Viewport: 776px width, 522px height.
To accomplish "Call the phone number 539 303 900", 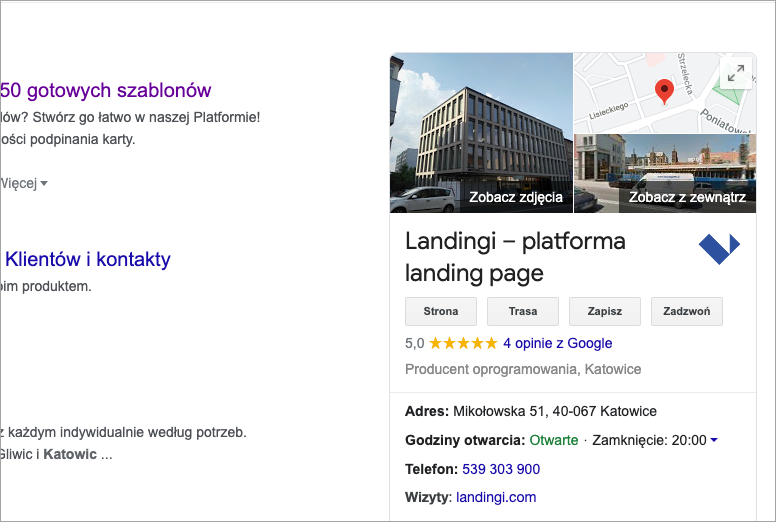I will (501, 469).
